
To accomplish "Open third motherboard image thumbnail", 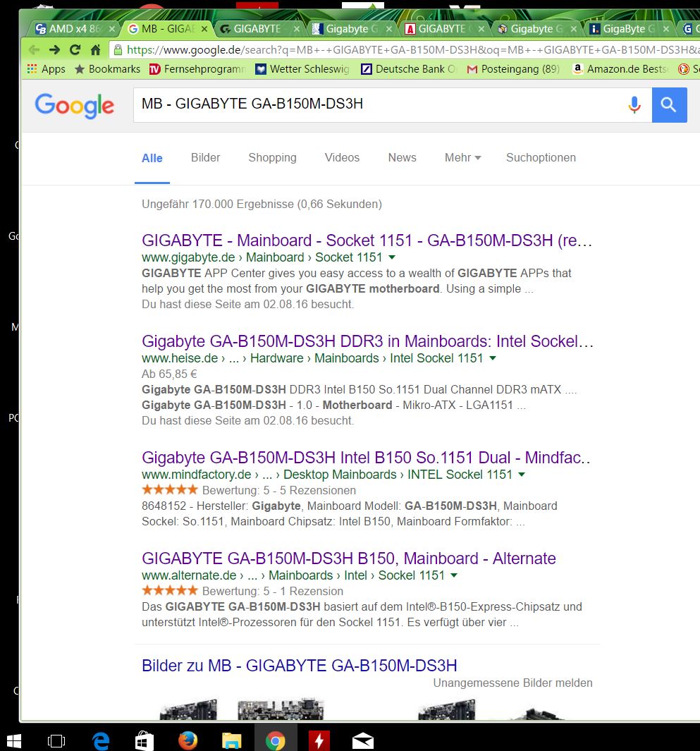I will (x=447, y=709).
